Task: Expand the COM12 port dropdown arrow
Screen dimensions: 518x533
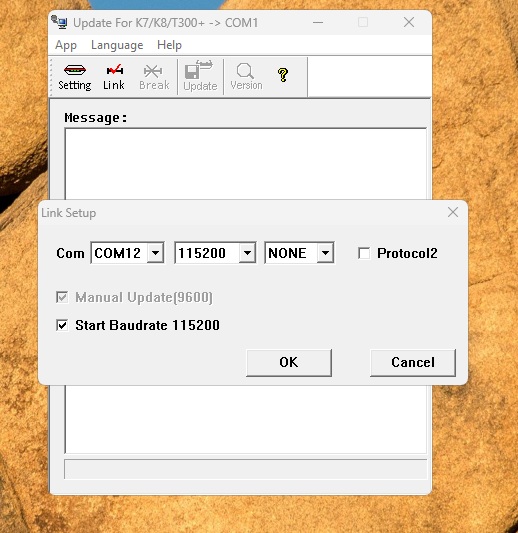Action: pyautogui.click(x=155, y=253)
